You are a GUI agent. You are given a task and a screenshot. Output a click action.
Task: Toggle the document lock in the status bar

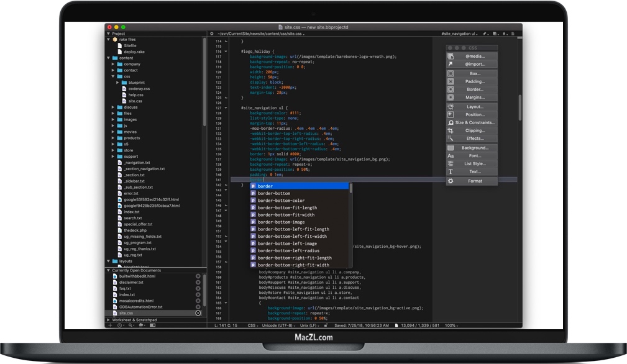tap(326, 324)
